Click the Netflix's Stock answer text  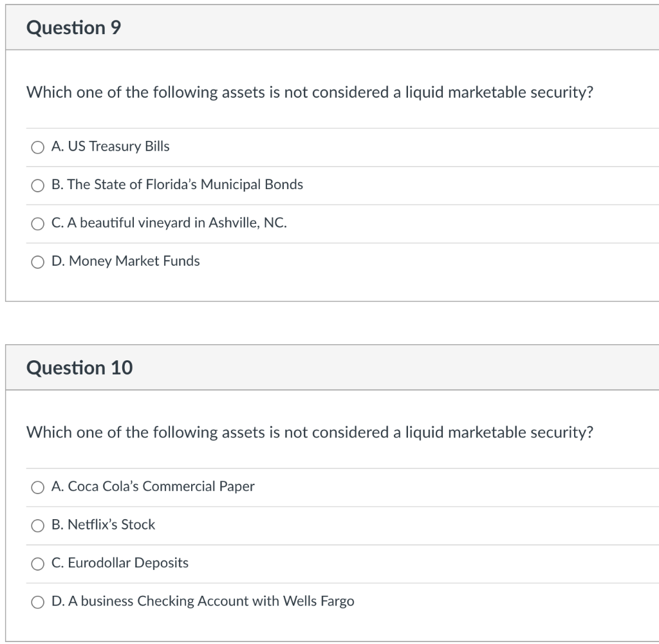[104, 526]
